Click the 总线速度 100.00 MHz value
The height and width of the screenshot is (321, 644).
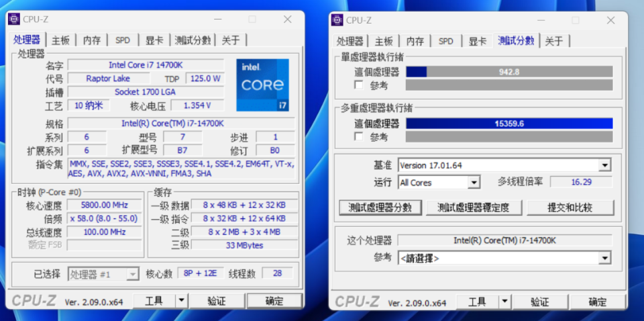click(105, 232)
